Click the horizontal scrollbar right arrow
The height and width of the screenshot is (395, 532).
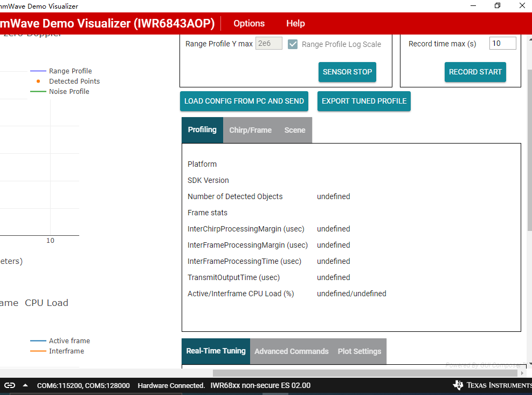(522, 373)
